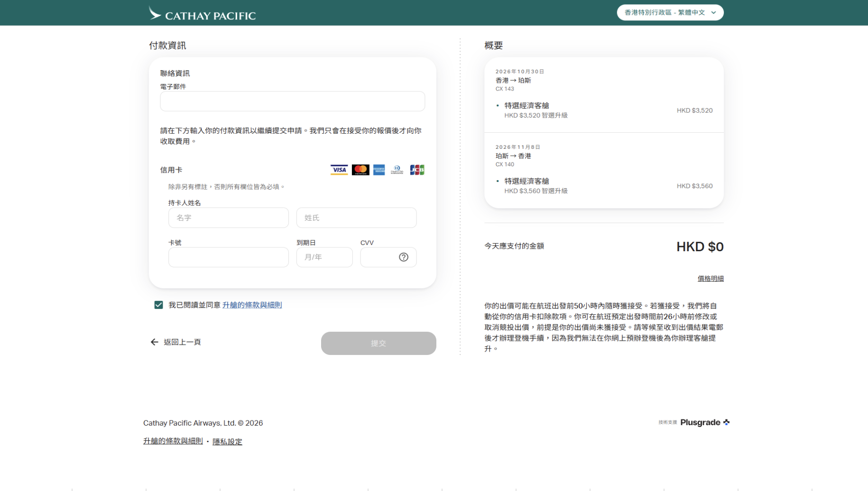The height and width of the screenshot is (491, 868).
Task: Click the JCB card icon
Action: tap(417, 170)
